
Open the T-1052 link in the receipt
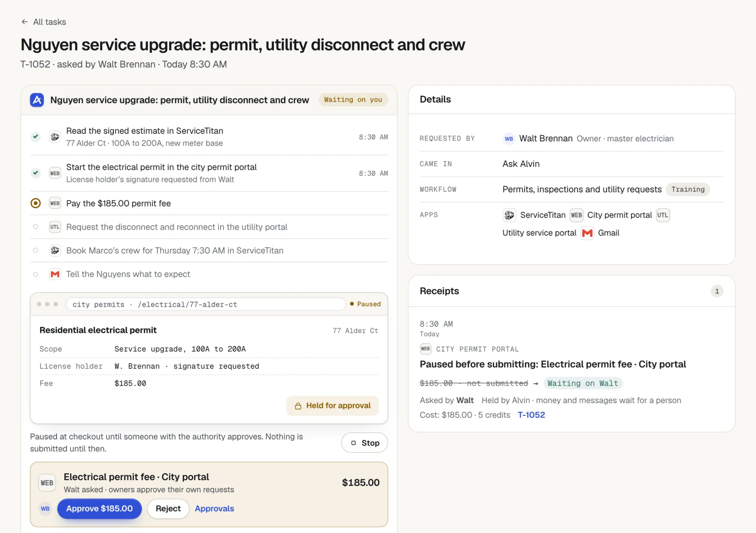[x=531, y=415]
